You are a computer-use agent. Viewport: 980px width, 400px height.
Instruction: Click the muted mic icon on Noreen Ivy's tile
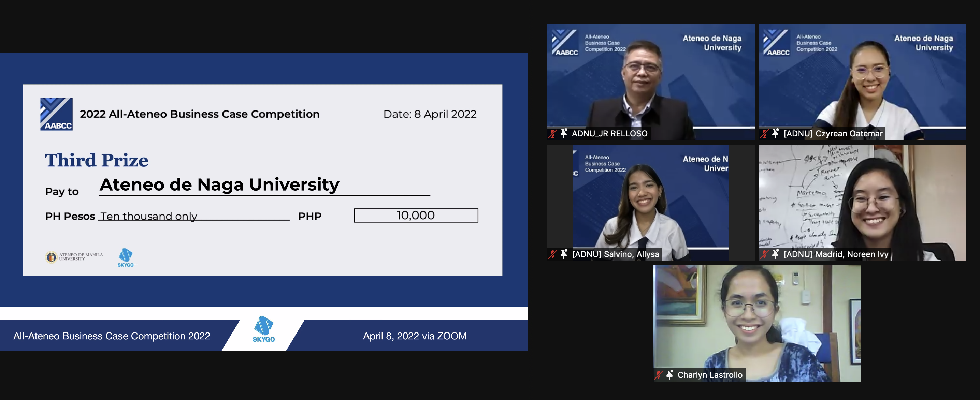[764, 255]
